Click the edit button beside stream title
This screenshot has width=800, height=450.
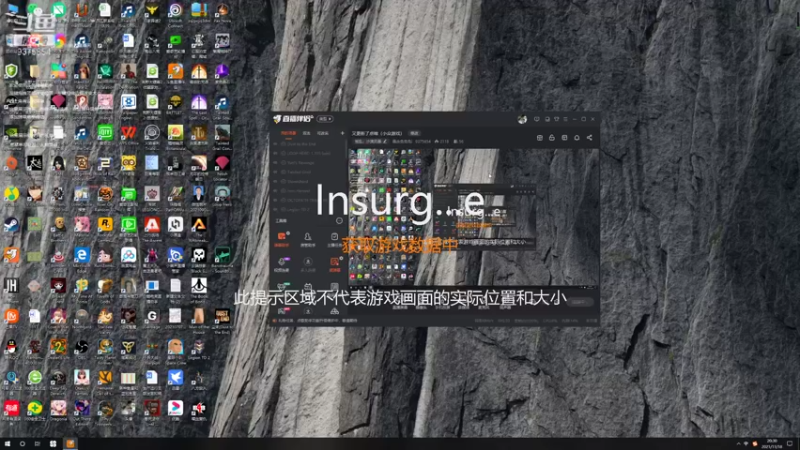[x=414, y=133]
